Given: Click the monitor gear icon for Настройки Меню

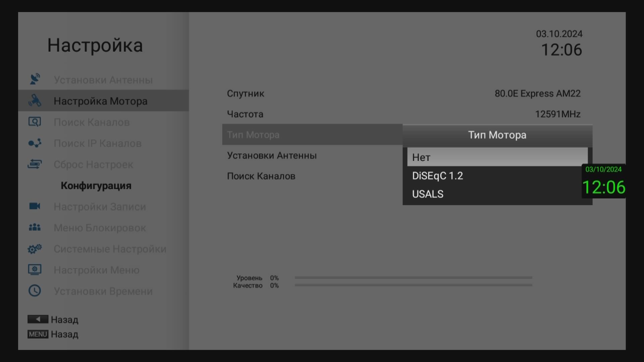Looking at the screenshot, I should (35, 269).
